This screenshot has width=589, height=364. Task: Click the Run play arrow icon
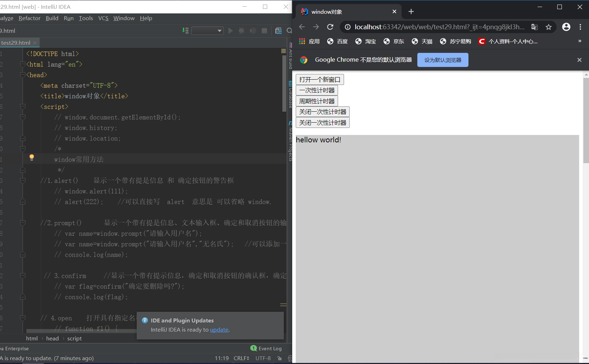point(231,31)
